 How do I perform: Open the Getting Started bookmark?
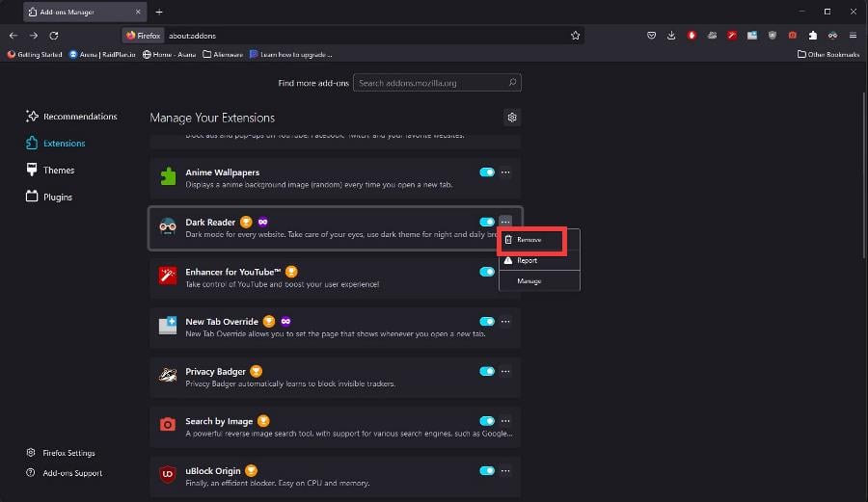click(x=35, y=54)
